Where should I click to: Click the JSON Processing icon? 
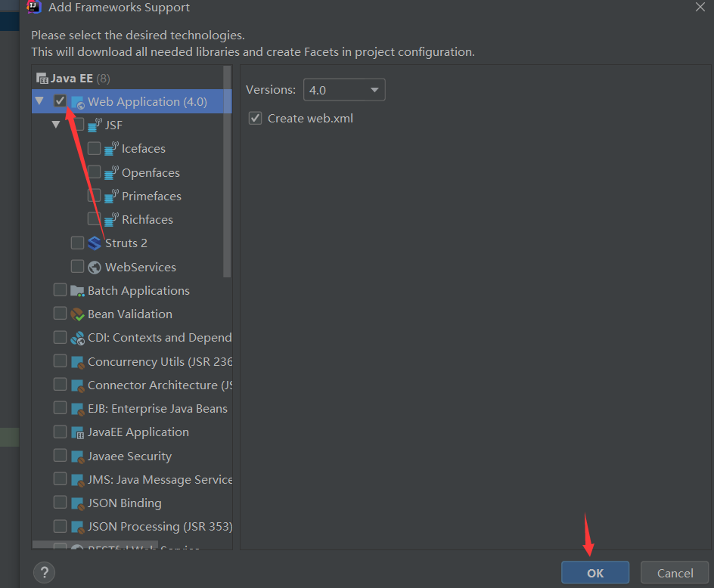tap(78, 527)
